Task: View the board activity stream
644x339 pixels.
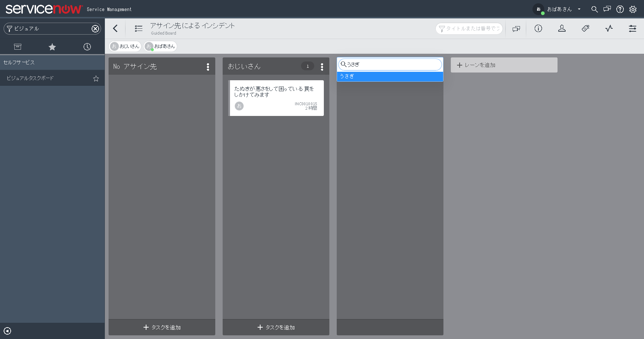Action: pyautogui.click(x=609, y=28)
